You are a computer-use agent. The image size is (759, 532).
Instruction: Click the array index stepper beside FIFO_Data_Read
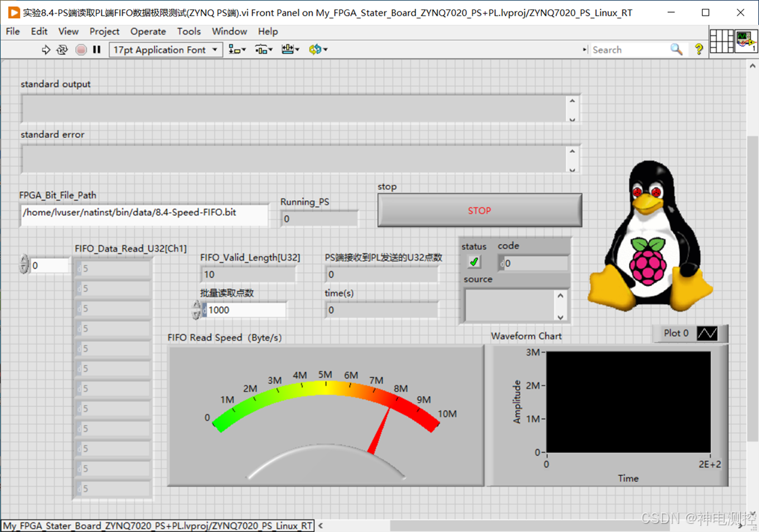(x=24, y=264)
